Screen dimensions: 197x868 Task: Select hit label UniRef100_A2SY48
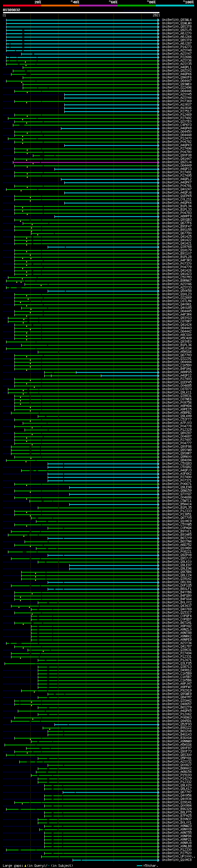click(177, 50)
